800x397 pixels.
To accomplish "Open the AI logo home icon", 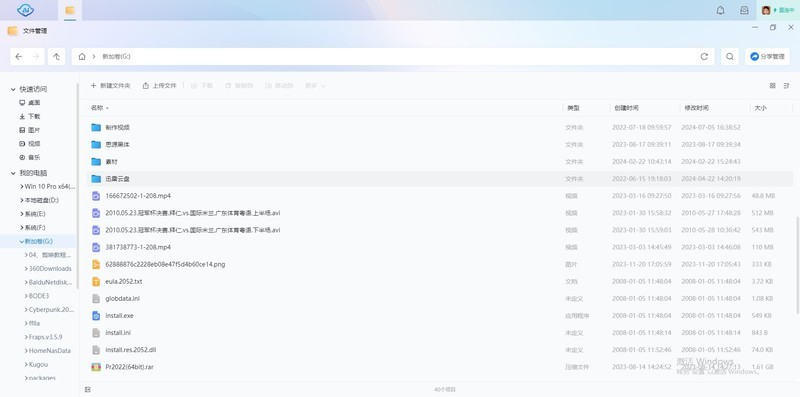I will 26,10.
